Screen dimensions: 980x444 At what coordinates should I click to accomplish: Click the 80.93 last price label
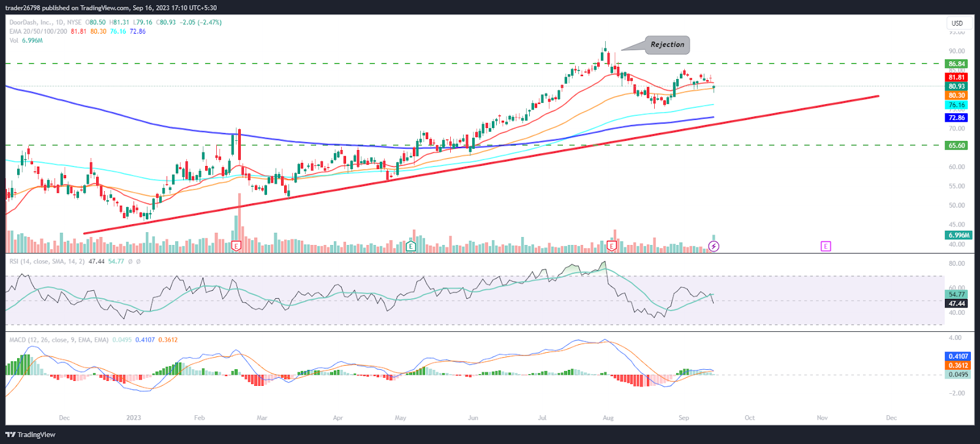click(x=957, y=86)
